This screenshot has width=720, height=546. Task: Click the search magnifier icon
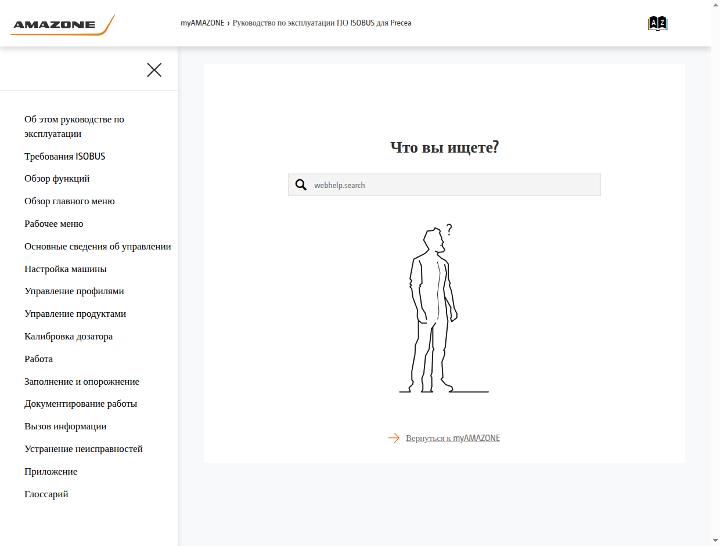pos(301,185)
